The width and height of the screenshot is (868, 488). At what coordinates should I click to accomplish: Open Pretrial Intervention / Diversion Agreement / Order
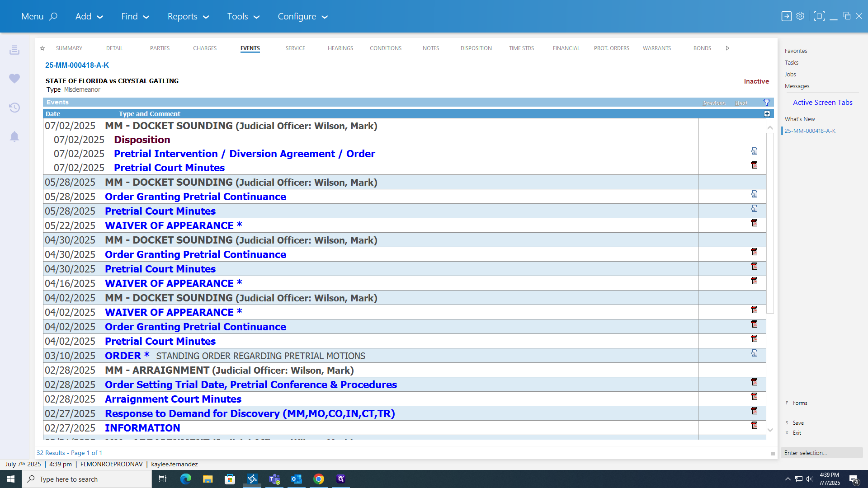245,154
